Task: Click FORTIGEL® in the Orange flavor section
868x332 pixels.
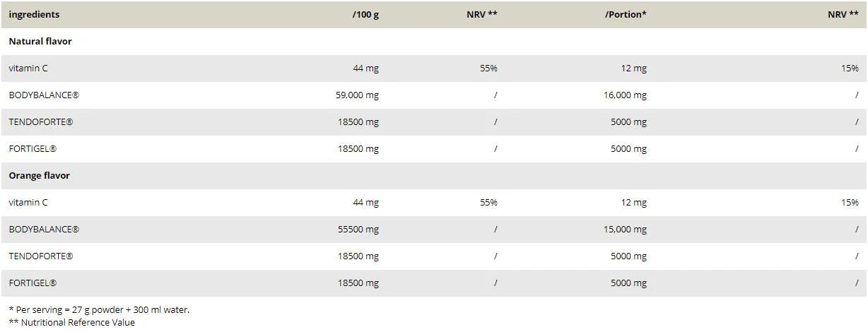Action: [x=33, y=283]
